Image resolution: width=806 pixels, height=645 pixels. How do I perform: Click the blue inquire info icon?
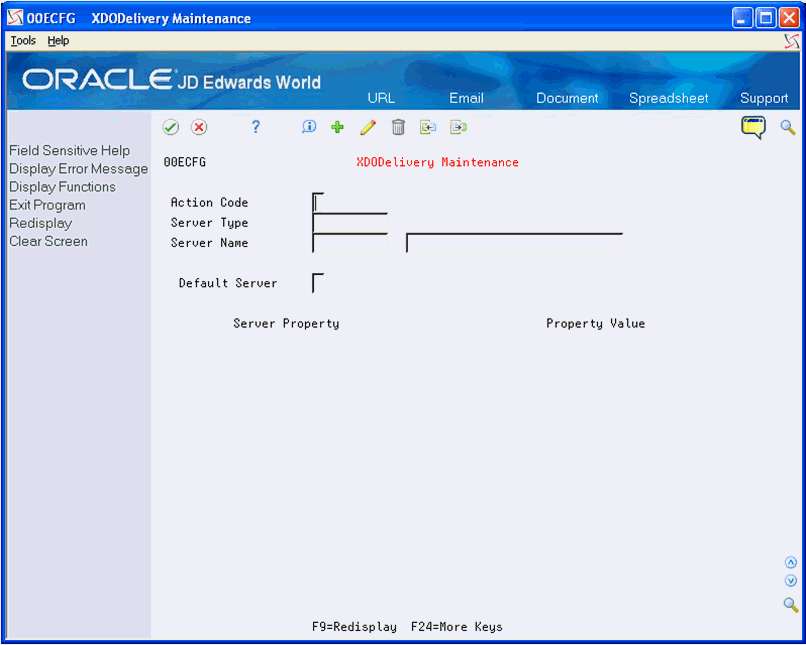point(309,127)
